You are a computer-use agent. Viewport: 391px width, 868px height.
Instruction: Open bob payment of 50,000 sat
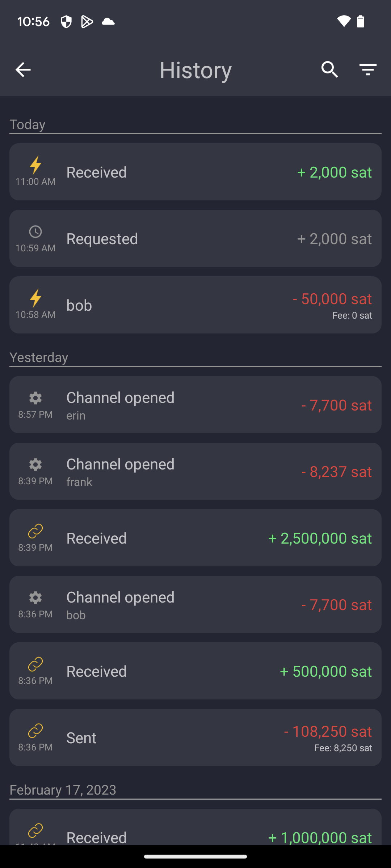tap(195, 305)
